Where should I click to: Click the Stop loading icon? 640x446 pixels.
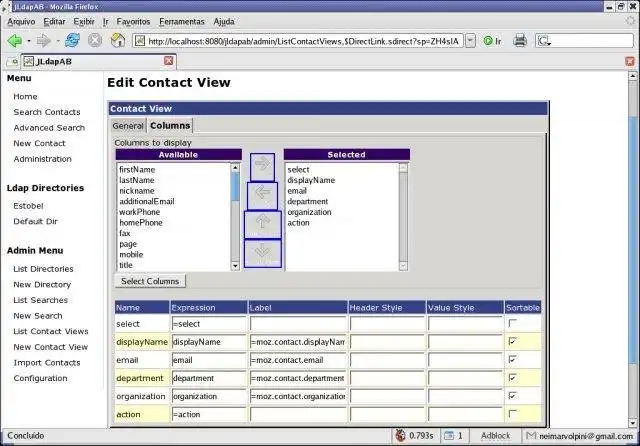click(95, 40)
